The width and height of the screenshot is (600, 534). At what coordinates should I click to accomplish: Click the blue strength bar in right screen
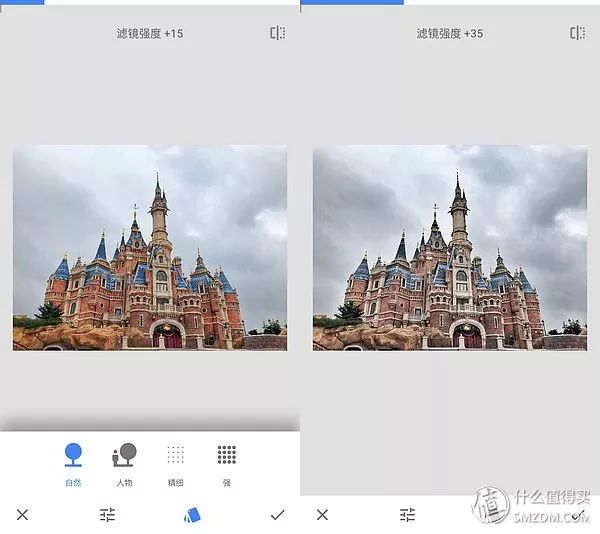(x=352, y=2)
